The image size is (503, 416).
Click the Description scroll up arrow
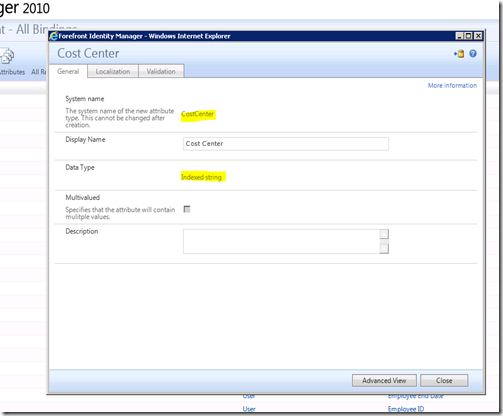click(x=384, y=234)
